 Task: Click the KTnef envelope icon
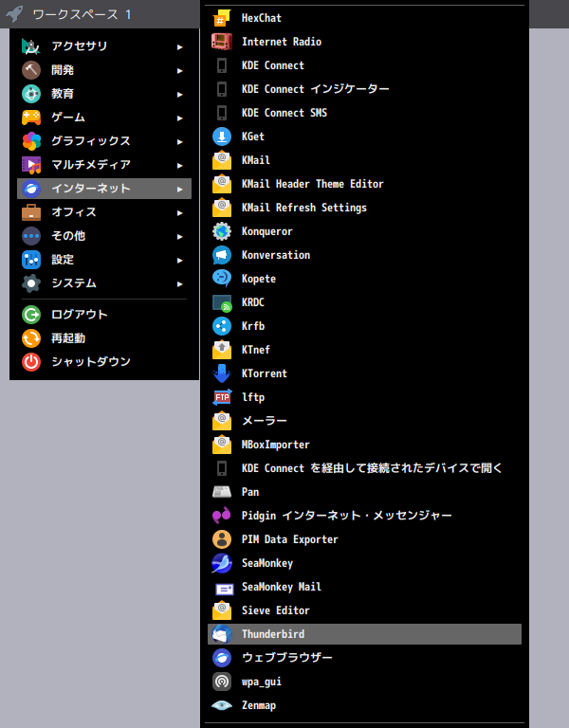point(222,350)
